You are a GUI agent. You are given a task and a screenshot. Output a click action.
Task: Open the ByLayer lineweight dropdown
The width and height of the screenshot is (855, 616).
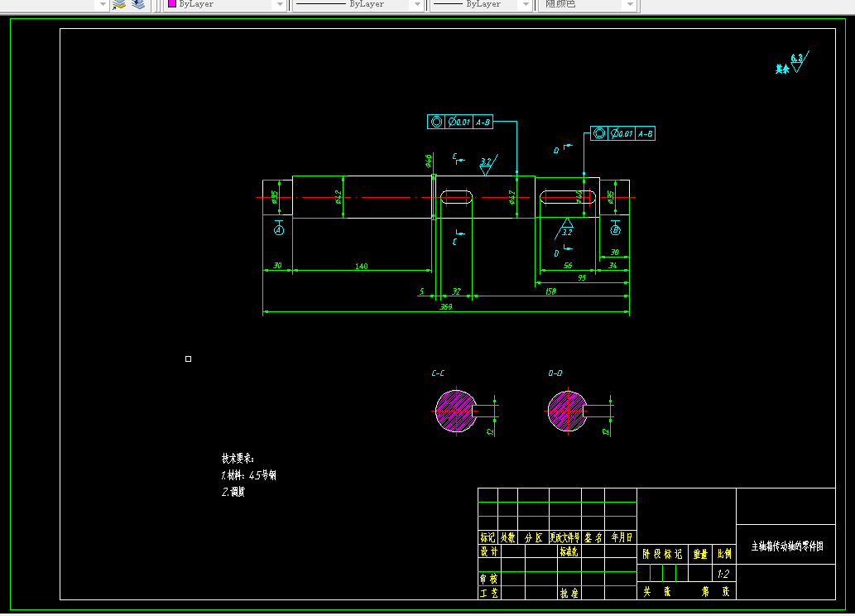[525, 4]
